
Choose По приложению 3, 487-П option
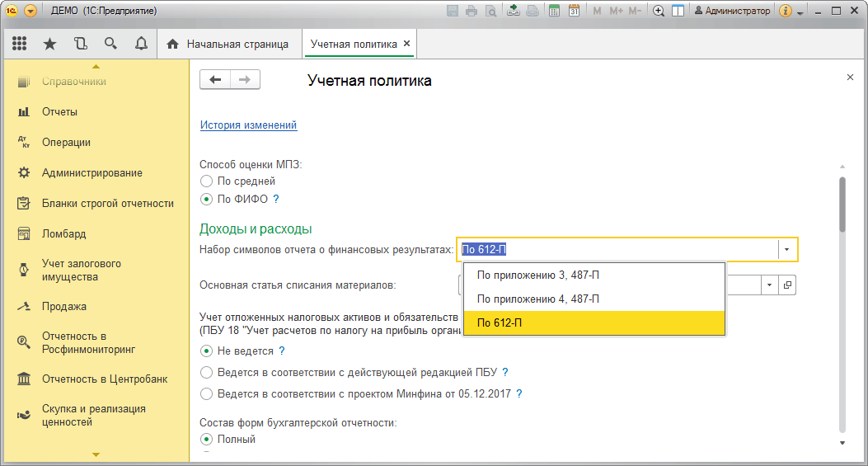click(594, 275)
